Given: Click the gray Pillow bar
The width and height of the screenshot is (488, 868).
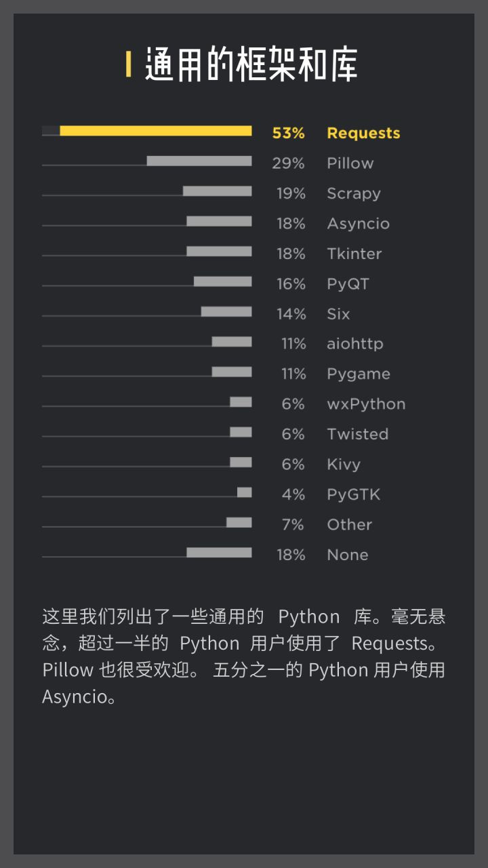Looking at the screenshot, I should click(199, 161).
